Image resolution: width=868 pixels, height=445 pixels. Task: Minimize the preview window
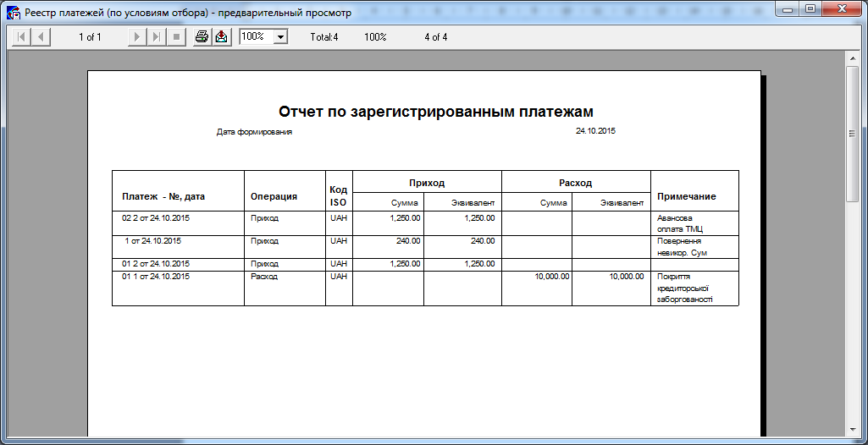[788, 9]
